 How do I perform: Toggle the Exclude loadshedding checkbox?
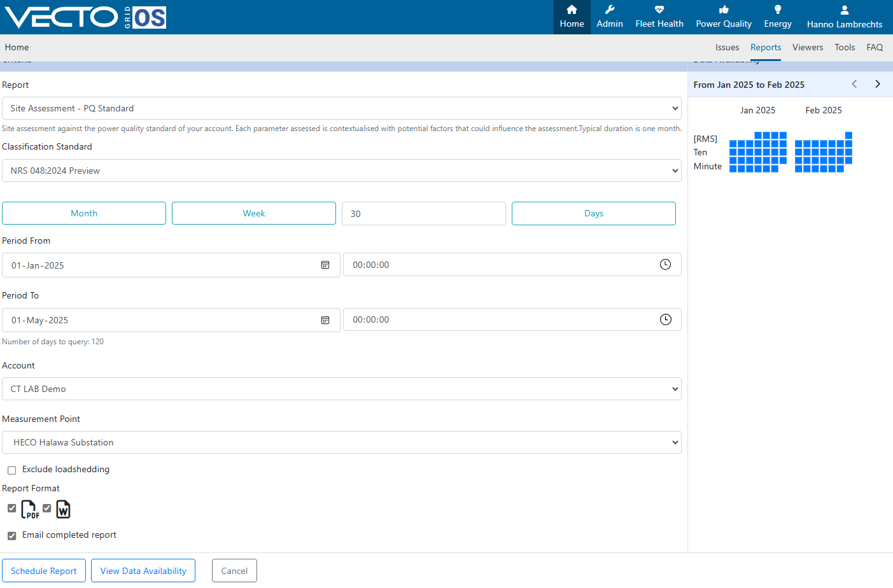[x=12, y=470]
